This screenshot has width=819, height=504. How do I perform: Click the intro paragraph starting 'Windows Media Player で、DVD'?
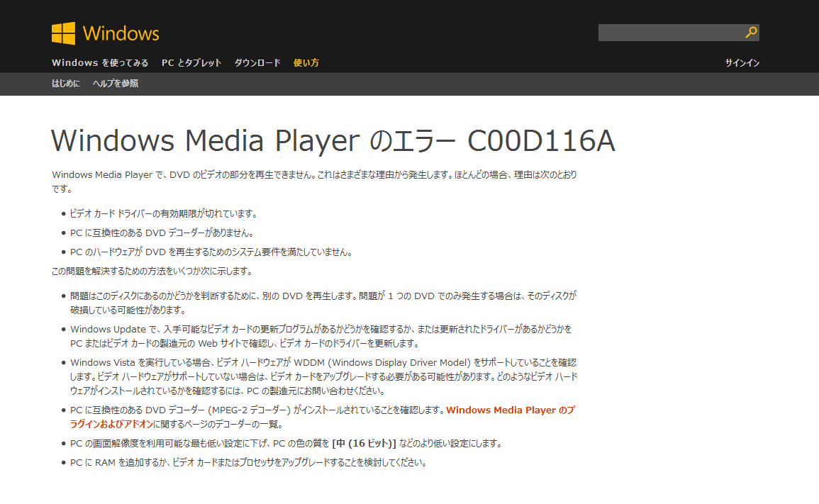point(314,181)
